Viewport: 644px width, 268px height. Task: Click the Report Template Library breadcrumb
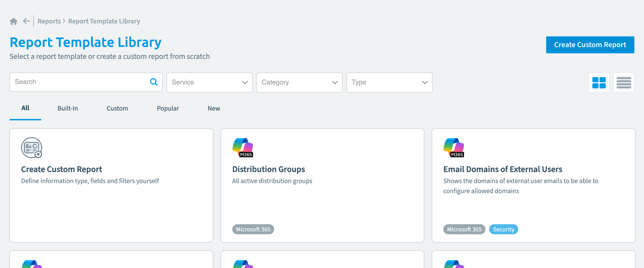coord(104,21)
